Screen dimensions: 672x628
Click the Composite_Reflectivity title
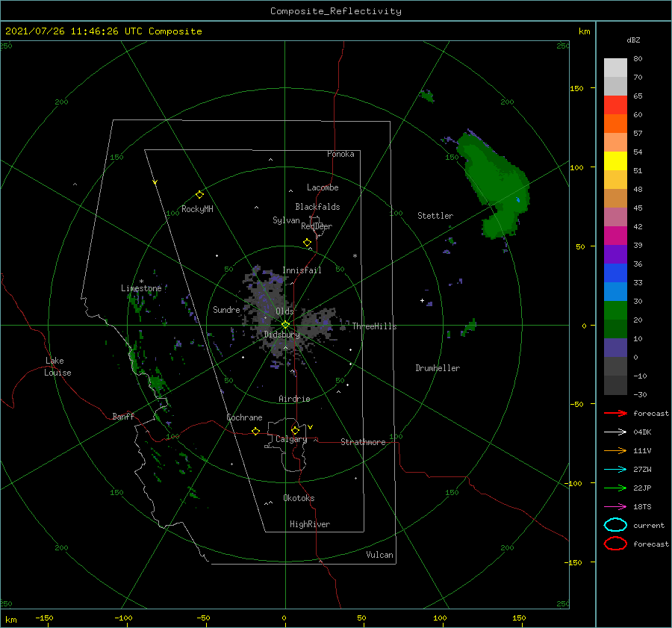(x=335, y=11)
